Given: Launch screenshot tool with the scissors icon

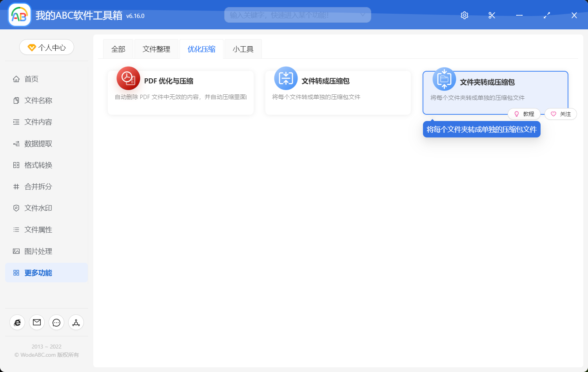Looking at the screenshot, I should (x=492, y=15).
